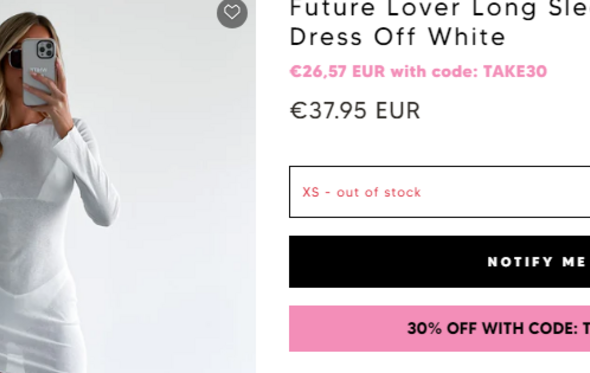This screenshot has width=590, height=373.
Task: Add dress to wishlist with heart icon
Action: click(232, 12)
